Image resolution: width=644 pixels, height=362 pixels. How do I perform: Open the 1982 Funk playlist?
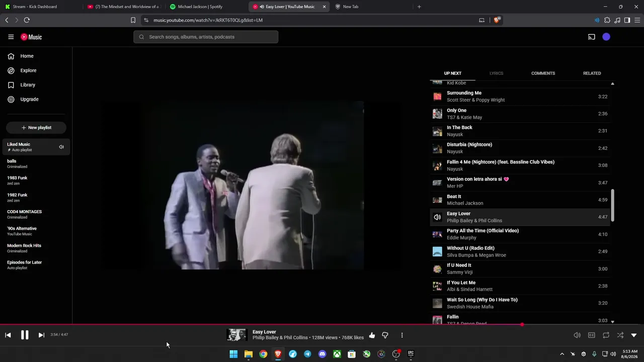pyautogui.click(x=36, y=198)
